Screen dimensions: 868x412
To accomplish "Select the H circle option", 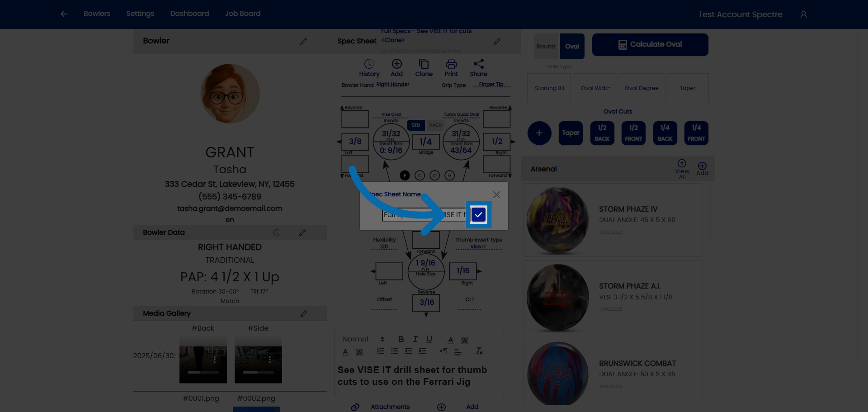I will click(449, 175).
